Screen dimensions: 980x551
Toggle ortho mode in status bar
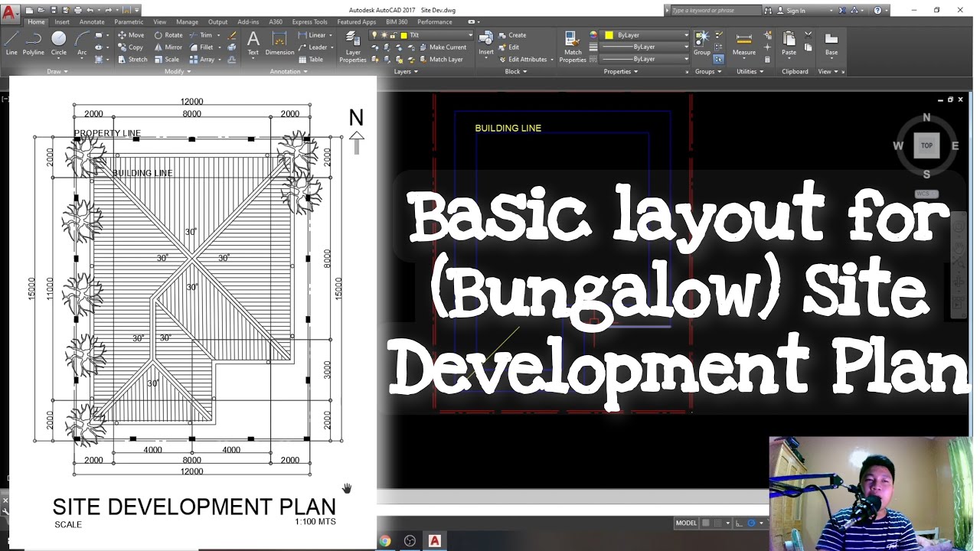point(740,523)
